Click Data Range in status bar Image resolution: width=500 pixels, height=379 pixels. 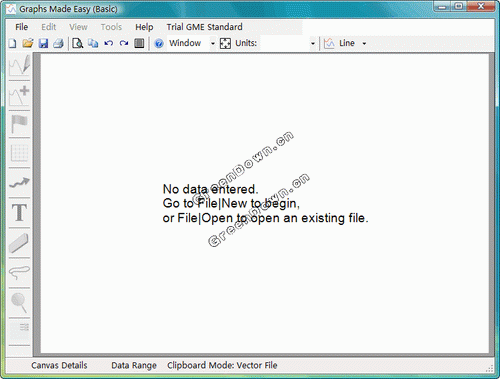(134, 366)
